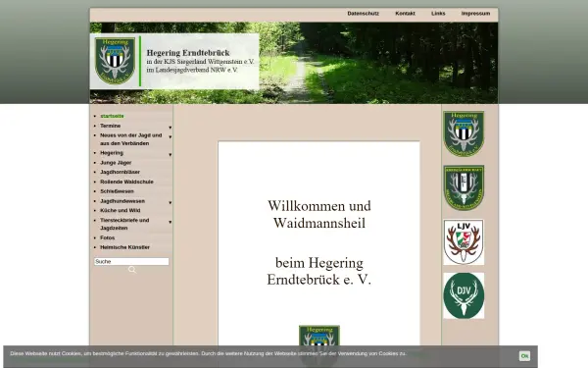Accept cookies with the OK button
The height and width of the screenshot is (368, 588).
[x=524, y=356]
